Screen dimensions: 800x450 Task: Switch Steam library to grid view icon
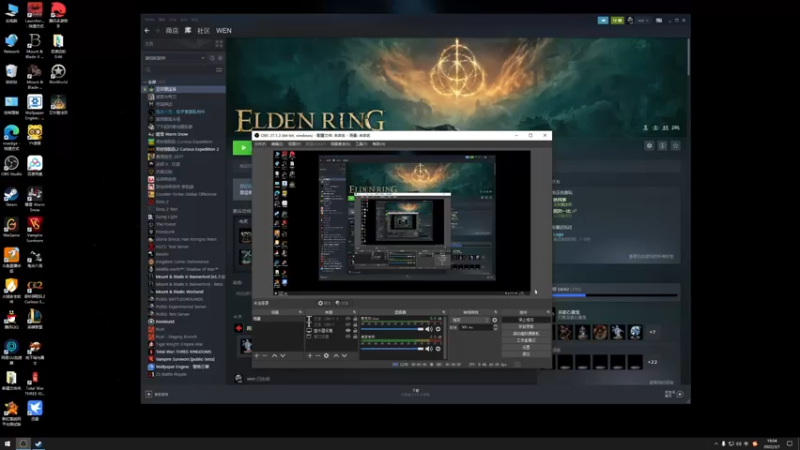(x=219, y=44)
